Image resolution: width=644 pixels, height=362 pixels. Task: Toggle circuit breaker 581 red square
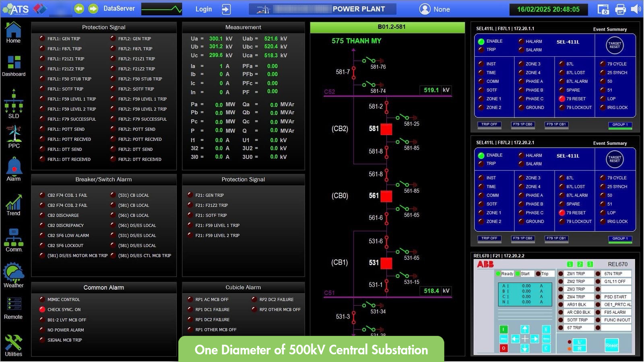point(386,129)
